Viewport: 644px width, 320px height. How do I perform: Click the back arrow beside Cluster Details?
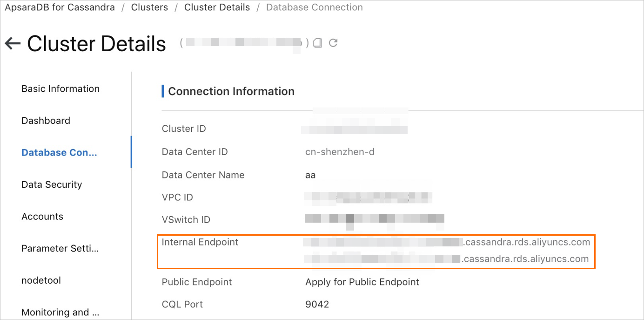(x=13, y=44)
